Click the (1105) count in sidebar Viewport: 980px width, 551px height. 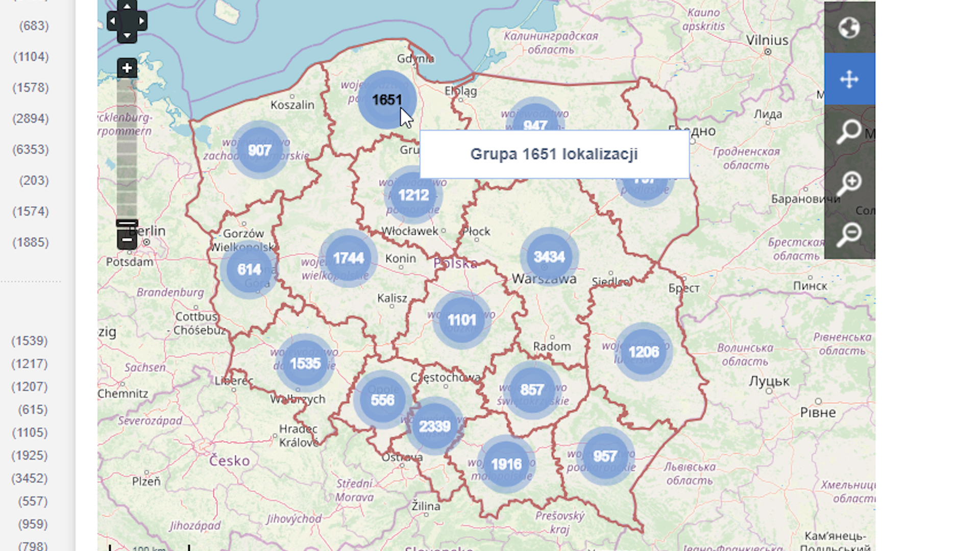pos(30,433)
